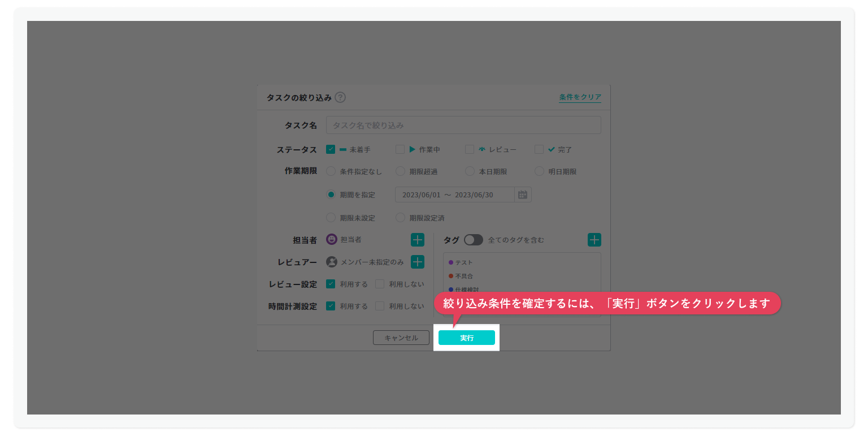Select the 期間を指定 radio button

coord(331,195)
